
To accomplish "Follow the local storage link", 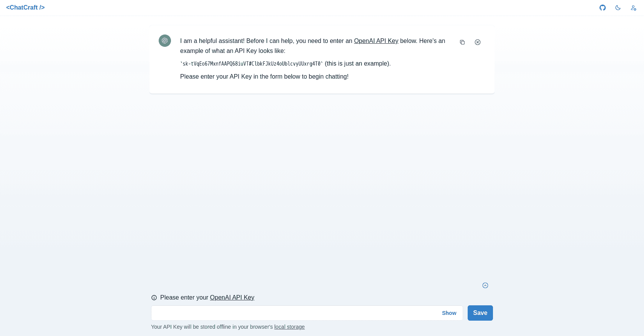I will pyautogui.click(x=289, y=327).
